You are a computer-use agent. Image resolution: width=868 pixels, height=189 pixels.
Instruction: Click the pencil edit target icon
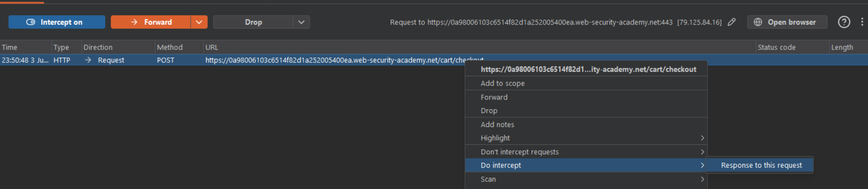(x=731, y=22)
